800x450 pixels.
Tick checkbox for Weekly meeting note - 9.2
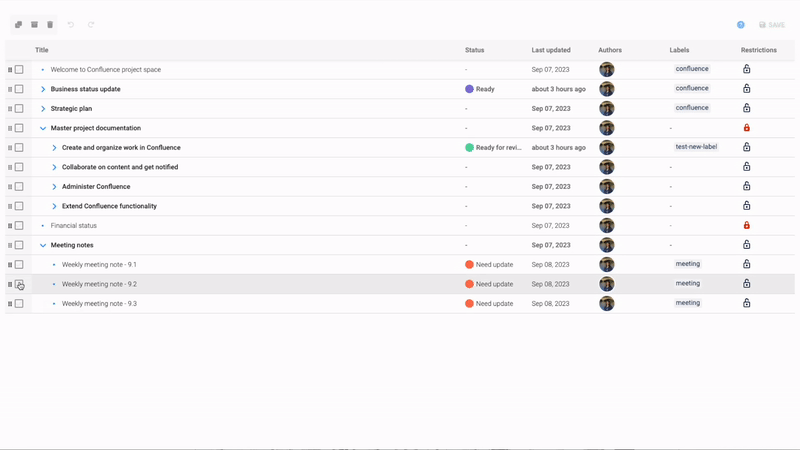pyautogui.click(x=19, y=284)
